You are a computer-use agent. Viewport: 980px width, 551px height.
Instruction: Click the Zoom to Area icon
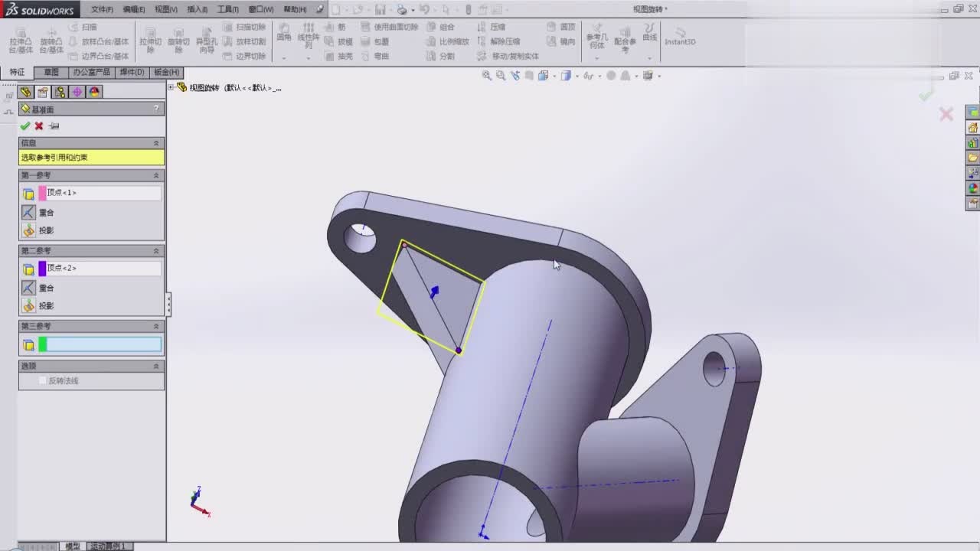click(x=501, y=76)
